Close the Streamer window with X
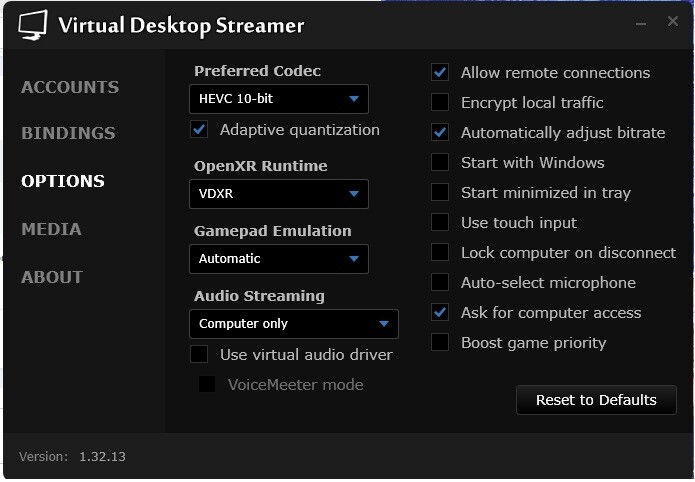The image size is (695, 482). 672,21
